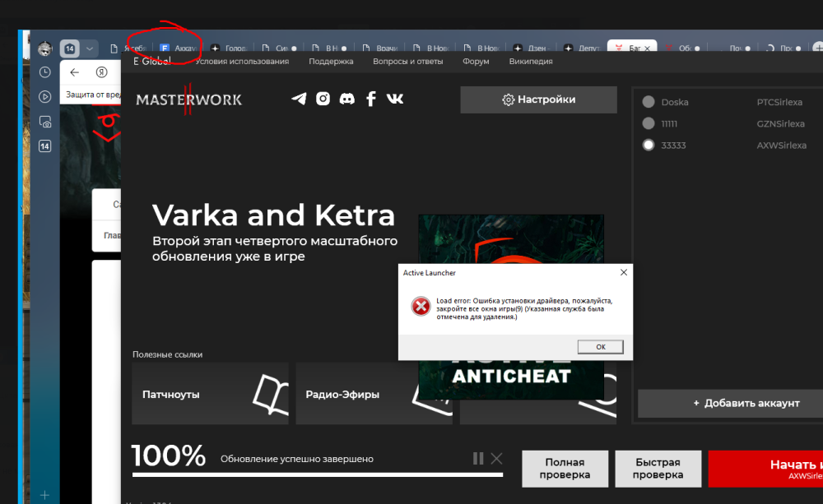
Task: Select the 11111 account radio button
Action: coord(649,123)
